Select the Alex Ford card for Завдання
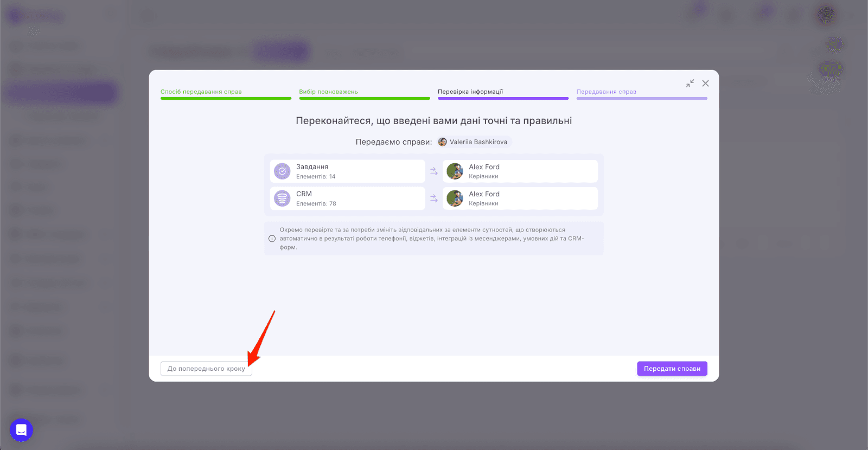 (520, 171)
